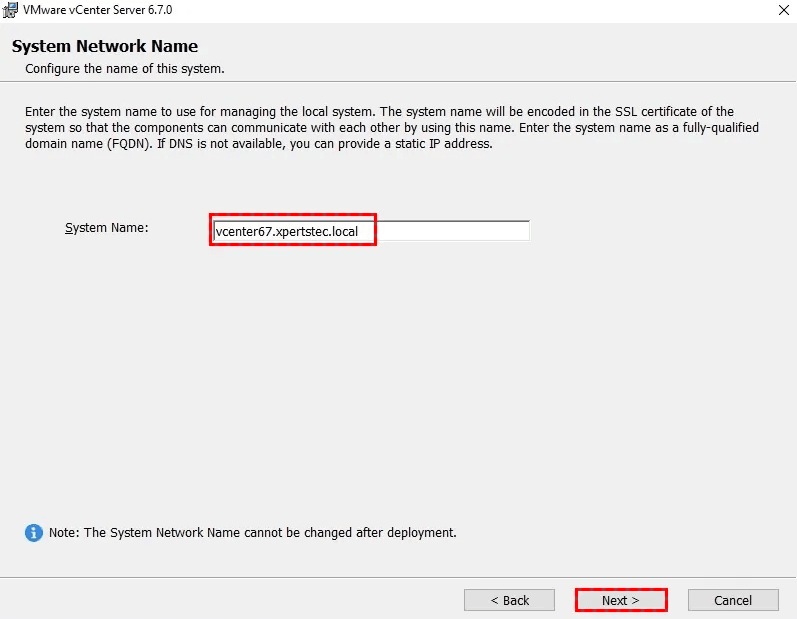Click "Configure the name of this system" subtitle
The width and height of the screenshot is (797, 619).
125,69
